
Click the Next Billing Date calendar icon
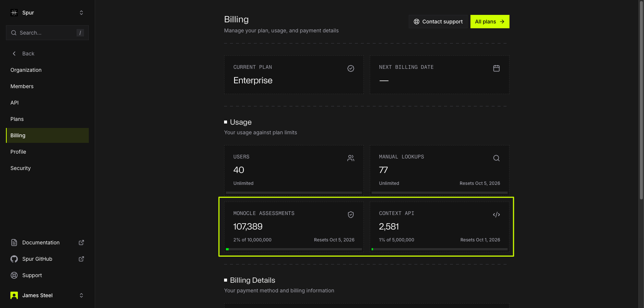(496, 68)
